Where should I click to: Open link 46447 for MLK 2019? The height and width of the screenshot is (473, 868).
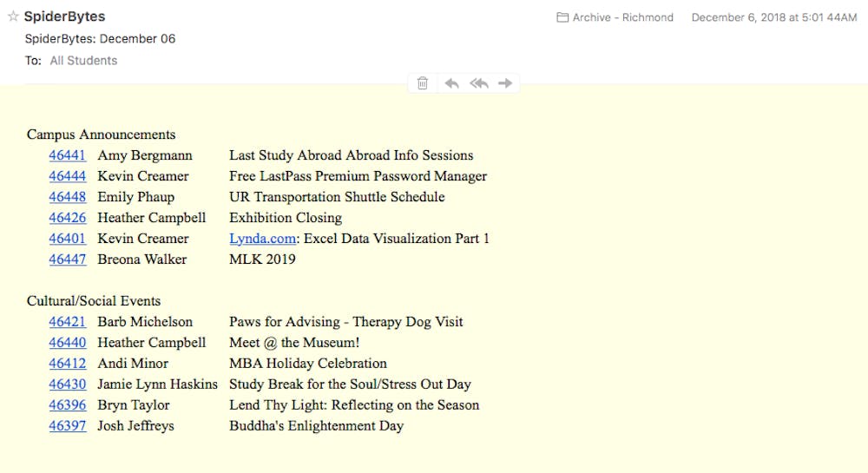coord(68,259)
